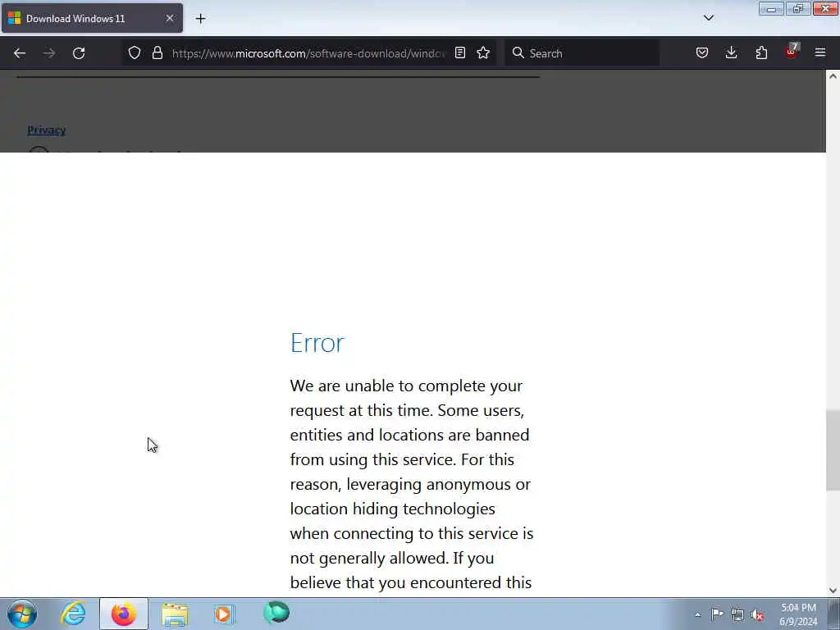Viewport: 840px width, 630px height.
Task: Launch Internet Explorer from taskbar
Action: coord(73,614)
